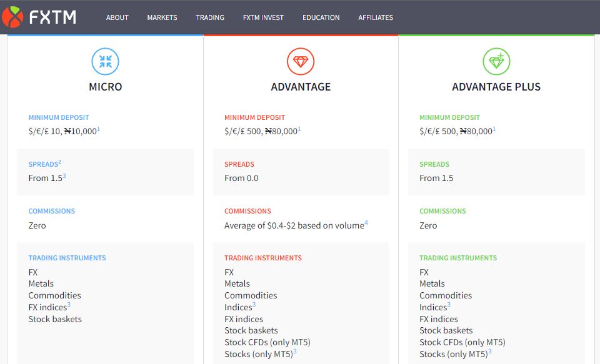Open the Markets menu
The width and height of the screenshot is (600, 364).
click(162, 17)
